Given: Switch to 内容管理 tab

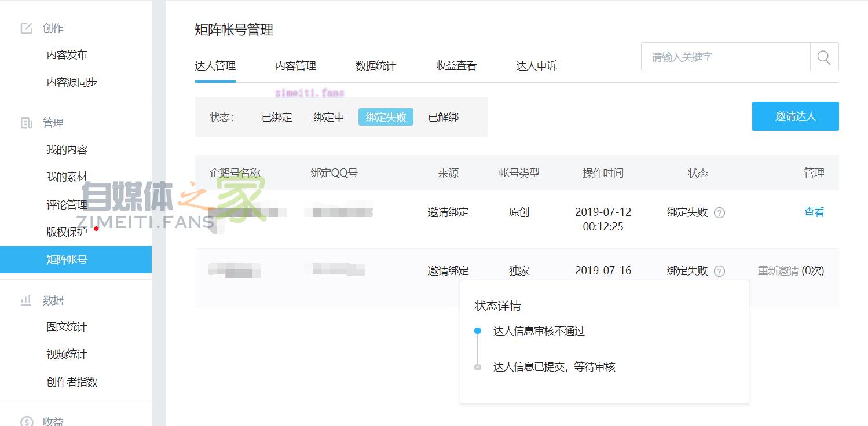Looking at the screenshot, I should pyautogui.click(x=296, y=66).
